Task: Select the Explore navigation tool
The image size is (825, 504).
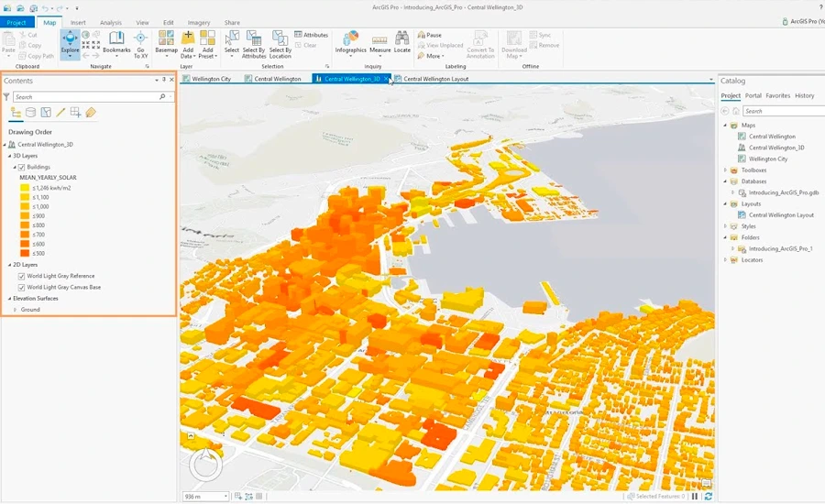Action: [70, 44]
